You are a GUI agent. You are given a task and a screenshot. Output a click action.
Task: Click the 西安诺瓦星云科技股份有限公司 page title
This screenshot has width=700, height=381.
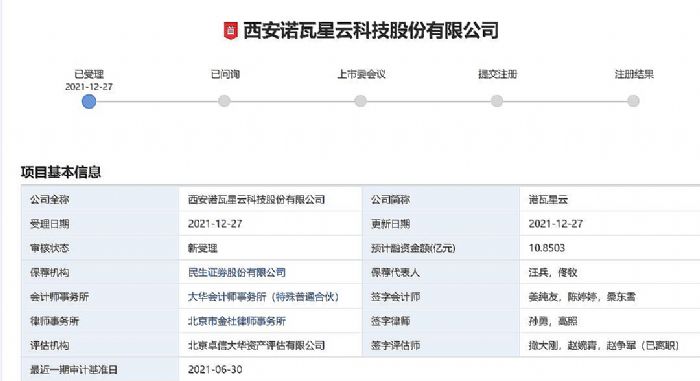coord(371,30)
